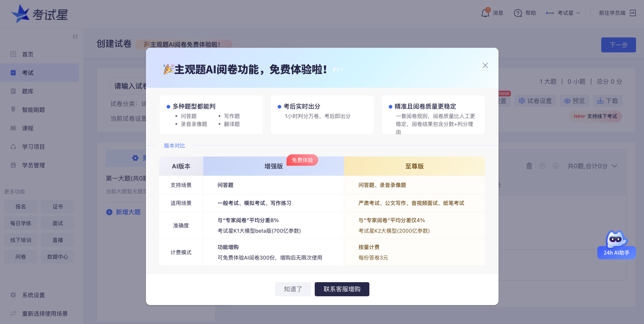Open 证书 feature
The width and height of the screenshot is (644, 324).
click(58, 206)
